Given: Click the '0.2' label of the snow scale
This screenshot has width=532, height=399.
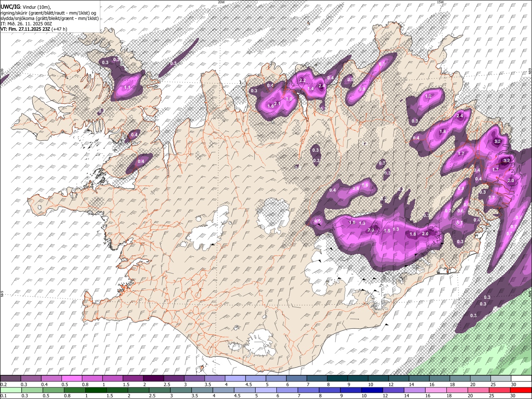Looking at the screenshot, I should (3, 384).
